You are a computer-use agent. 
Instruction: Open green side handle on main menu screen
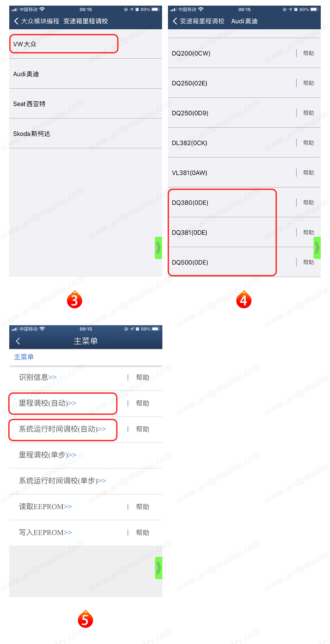coord(159,568)
